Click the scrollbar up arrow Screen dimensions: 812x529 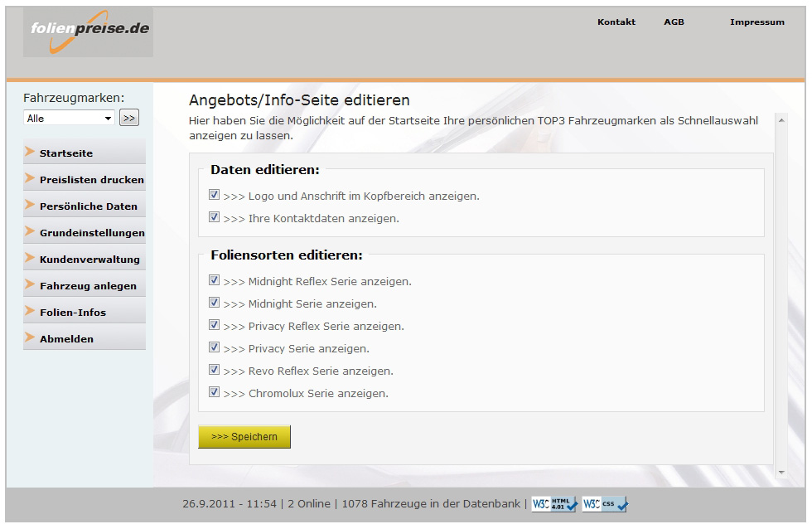[781, 120]
